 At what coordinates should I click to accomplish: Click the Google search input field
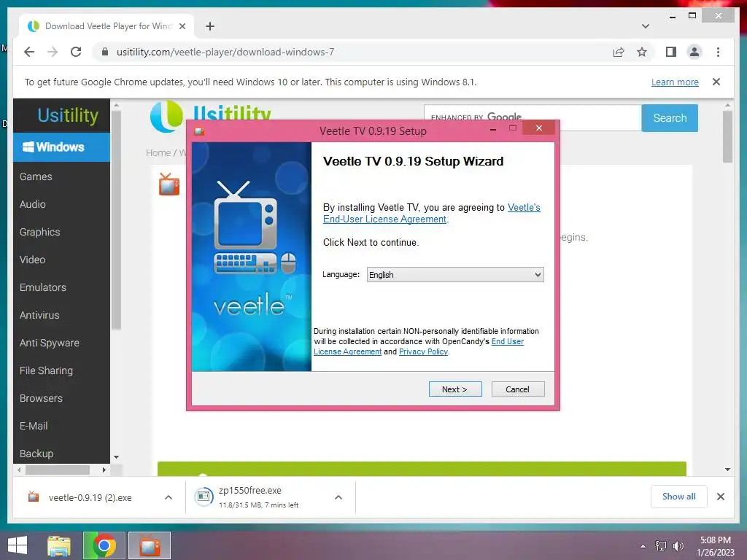tap(533, 117)
